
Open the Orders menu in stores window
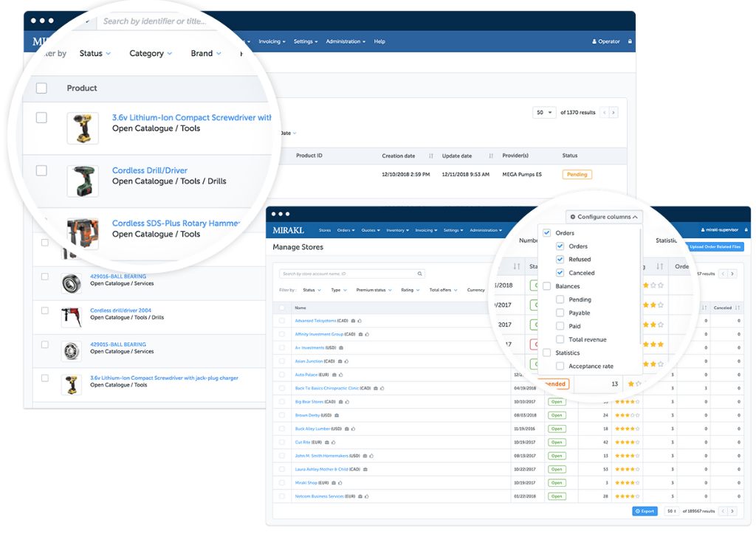click(346, 230)
